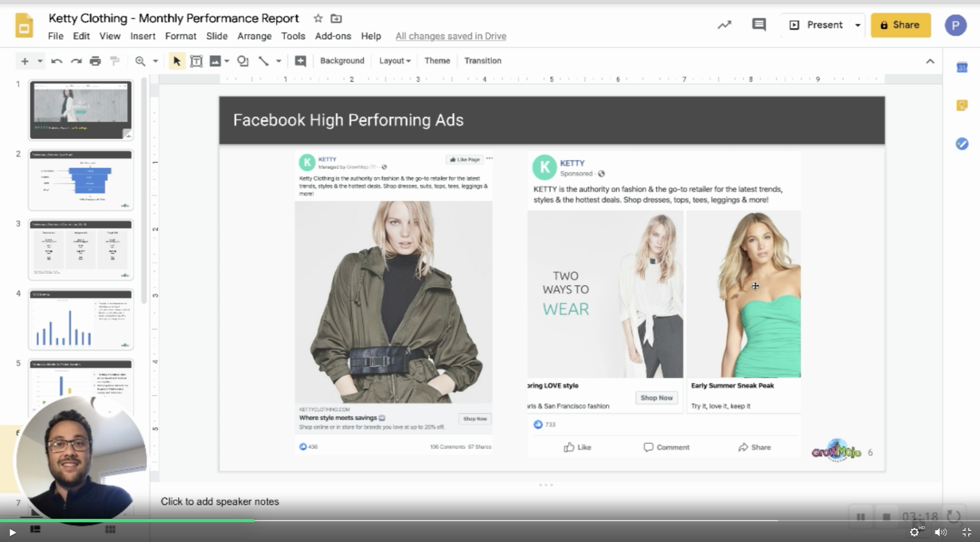Viewport: 980px width, 542px height.
Task: Open the Arrange menu
Action: [255, 36]
